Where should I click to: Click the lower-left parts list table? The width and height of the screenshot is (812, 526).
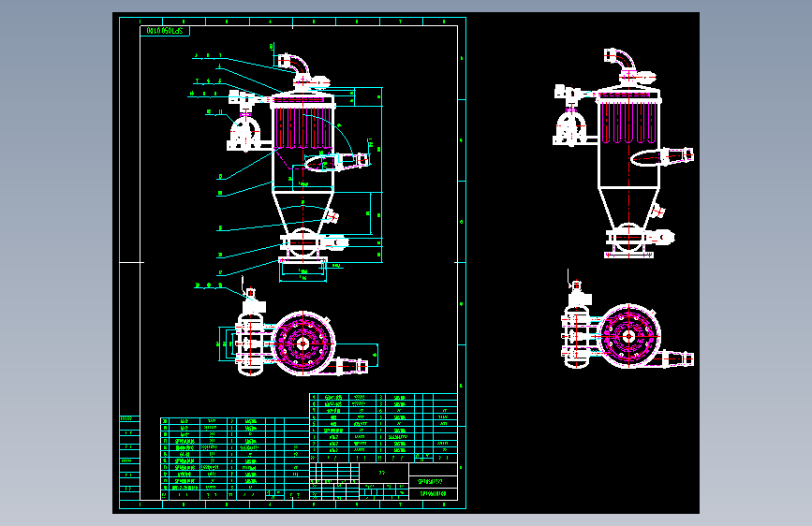[234, 459]
